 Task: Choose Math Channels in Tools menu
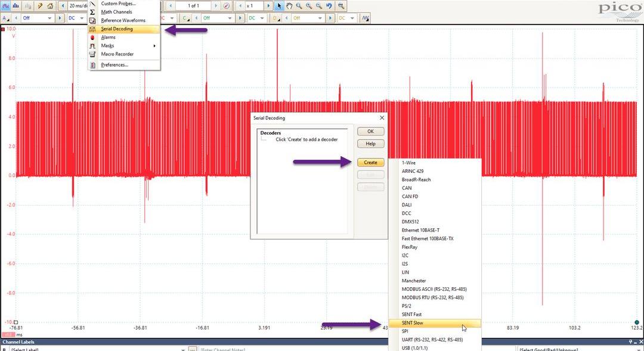pyautogui.click(x=123, y=12)
